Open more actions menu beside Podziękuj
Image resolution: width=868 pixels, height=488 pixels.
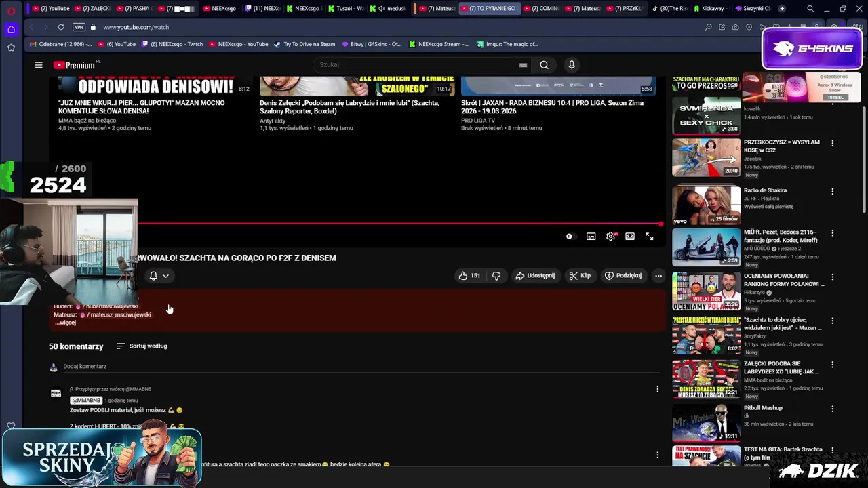(658, 276)
